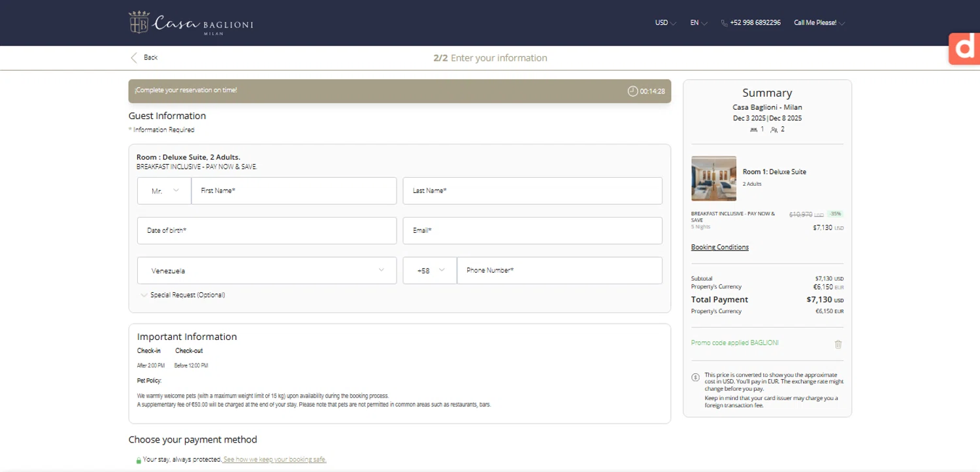The height and width of the screenshot is (472, 980).
Task: Click the orange d widget icon
Action: pyautogui.click(x=964, y=48)
